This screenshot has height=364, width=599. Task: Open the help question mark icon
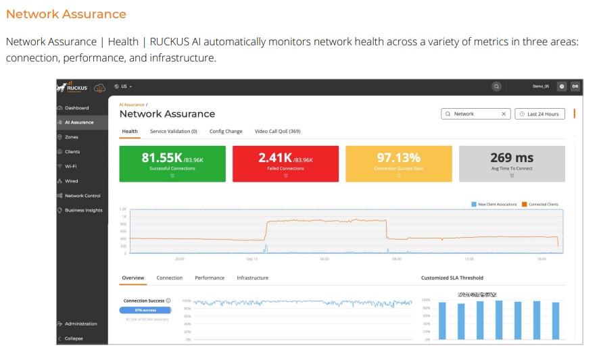pos(562,86)
